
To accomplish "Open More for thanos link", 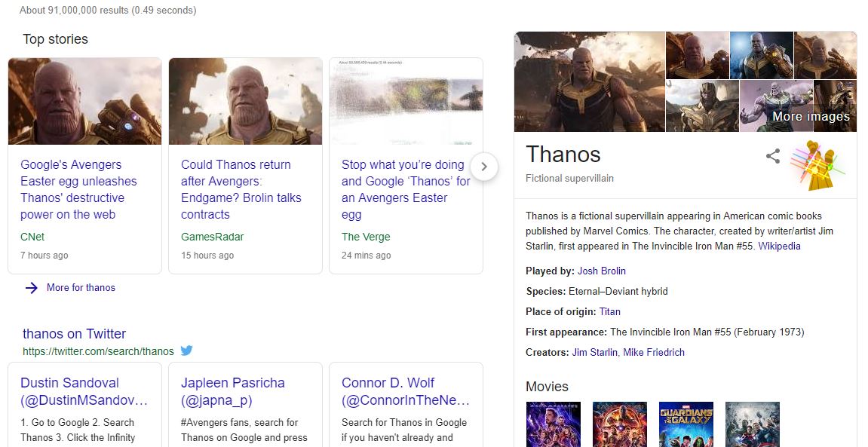I will (x=81, y=288).
